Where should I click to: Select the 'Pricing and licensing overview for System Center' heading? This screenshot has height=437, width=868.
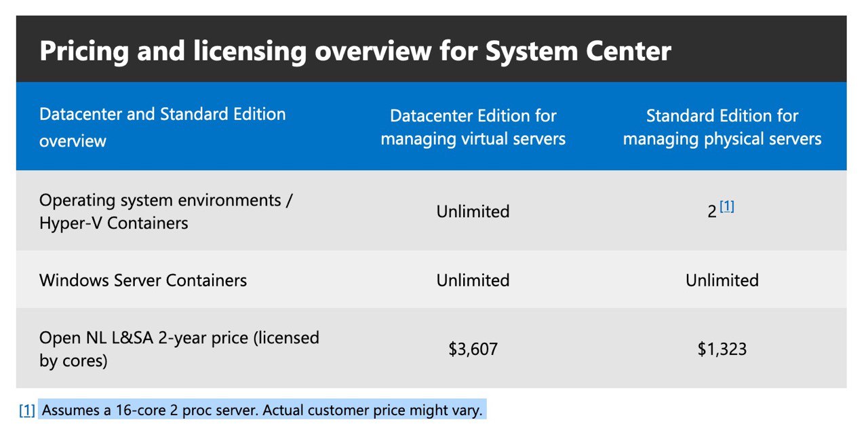[x=355, y=51]
